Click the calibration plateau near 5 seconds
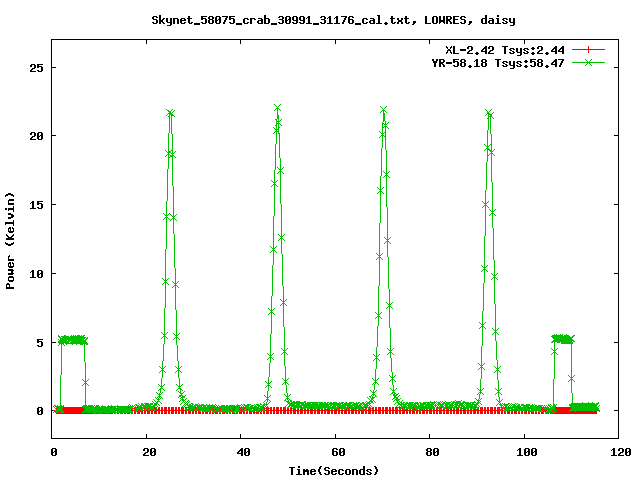Screen dimensions: 640x480 pos(73,340)
